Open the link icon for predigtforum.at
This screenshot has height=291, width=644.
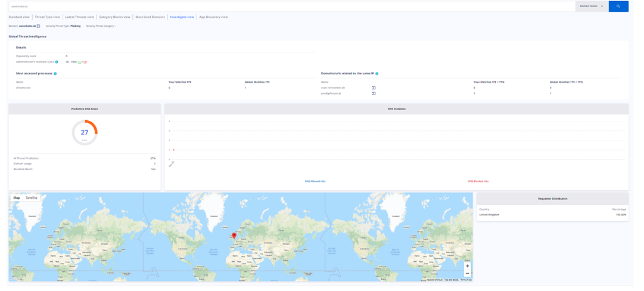(374, 93)
